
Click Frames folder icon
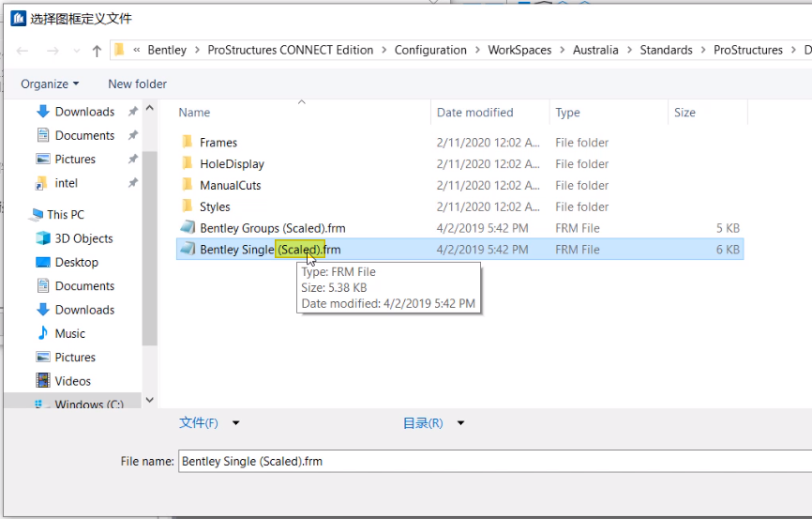[188, 142]
